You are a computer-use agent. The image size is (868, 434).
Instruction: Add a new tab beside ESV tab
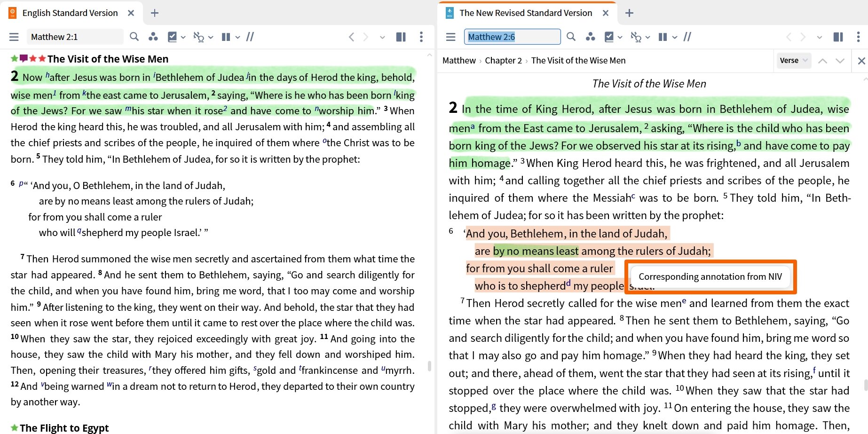pos(154,13)
